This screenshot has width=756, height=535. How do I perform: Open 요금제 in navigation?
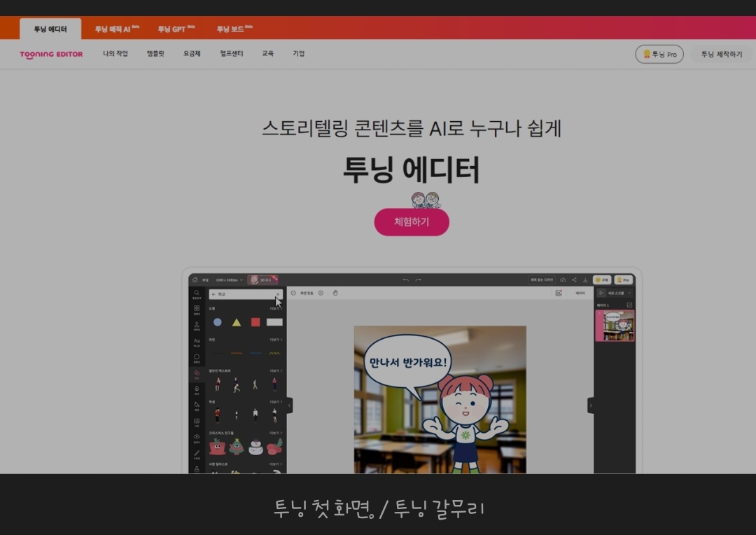point(192,53)
